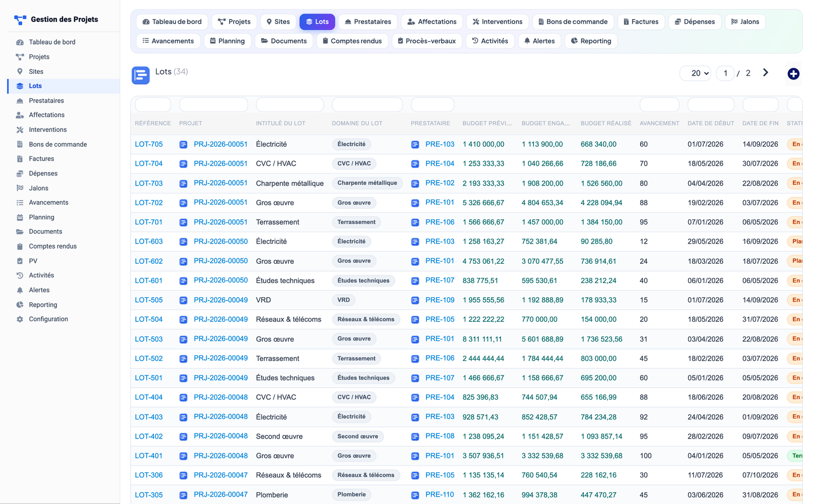The image size is (815, 504).
Task: Click the Date de début filter field
Action: coord(711,104)
